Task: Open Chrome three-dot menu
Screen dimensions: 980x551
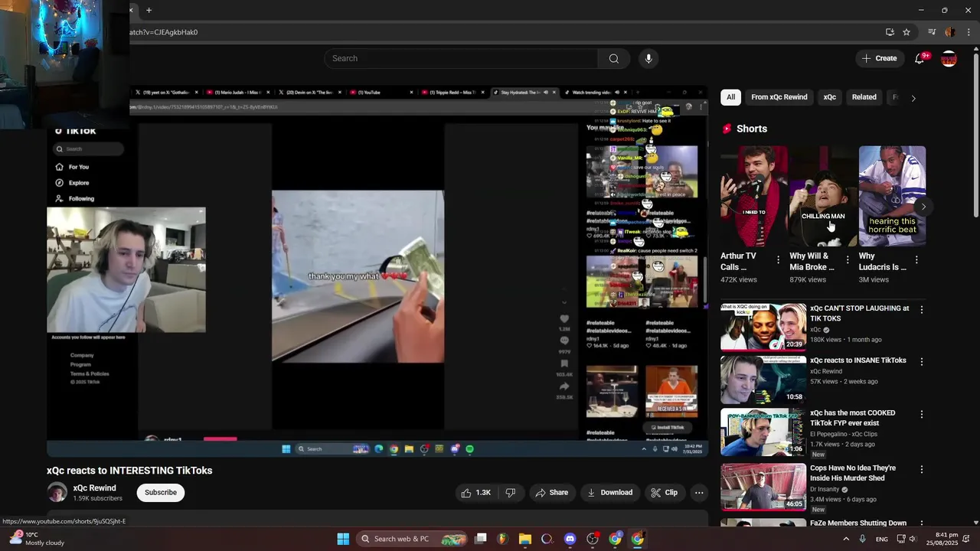Action: 969,32
